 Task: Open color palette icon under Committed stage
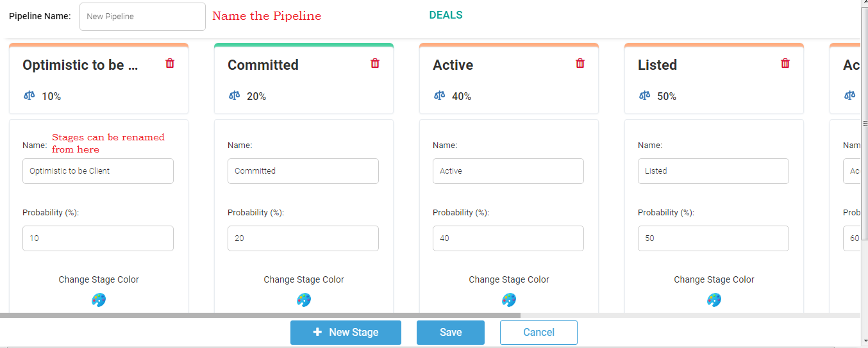point(304,300)
